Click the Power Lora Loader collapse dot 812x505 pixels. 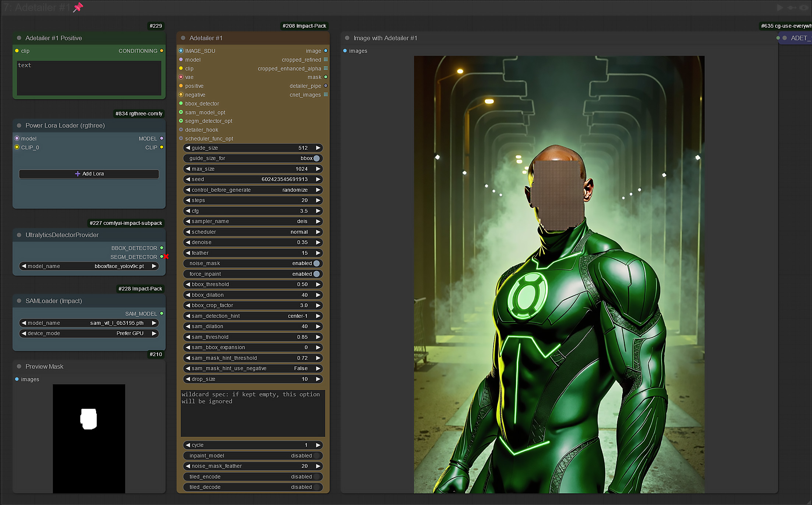click(19, 126)
